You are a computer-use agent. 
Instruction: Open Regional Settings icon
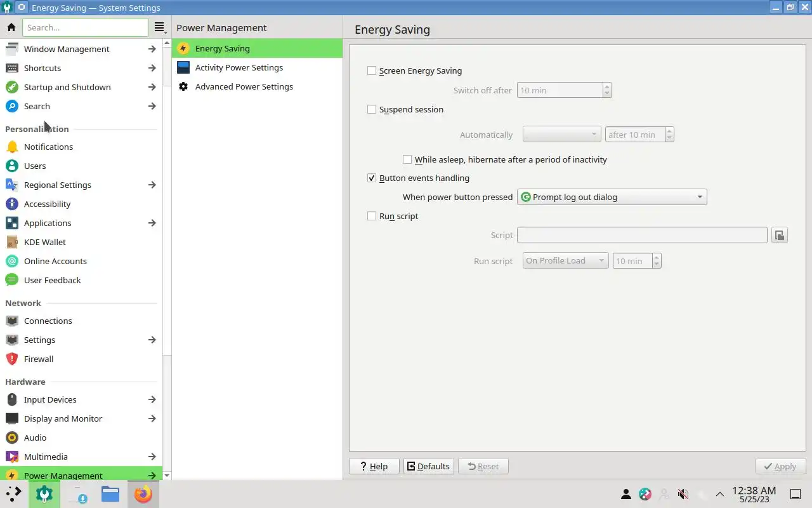point(12,185)
